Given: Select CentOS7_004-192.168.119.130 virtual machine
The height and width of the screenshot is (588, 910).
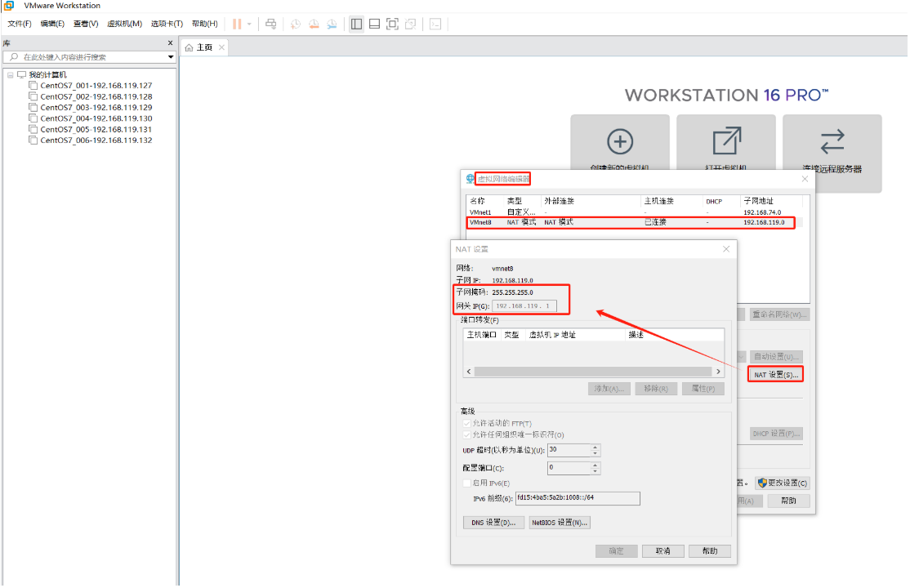Looking at the screenshot, I should [91, 118].
